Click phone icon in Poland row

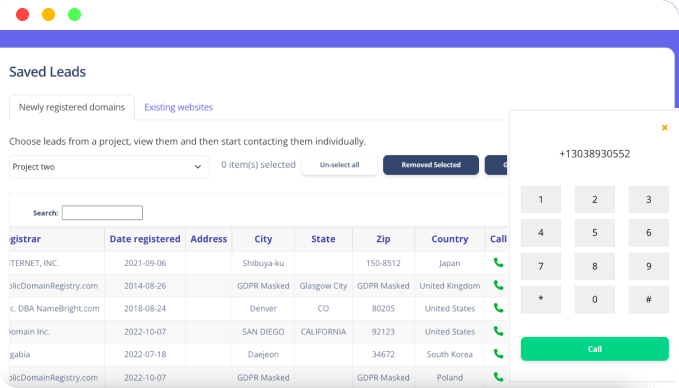tap(498, 377)
